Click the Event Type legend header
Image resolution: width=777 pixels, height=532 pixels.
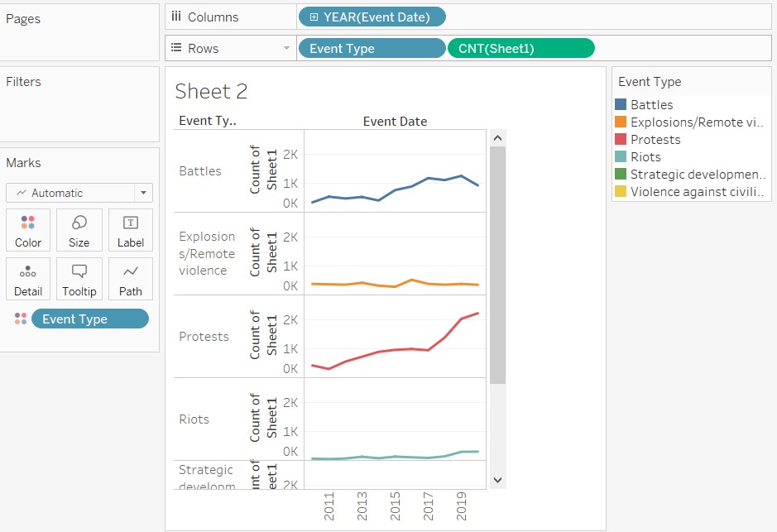(x=650, y=81)
